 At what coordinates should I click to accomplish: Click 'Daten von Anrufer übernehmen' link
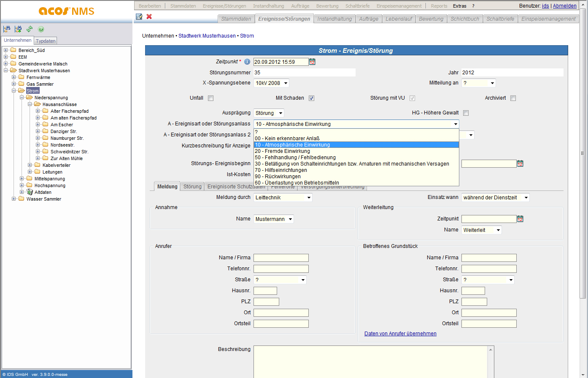(400, 334)
